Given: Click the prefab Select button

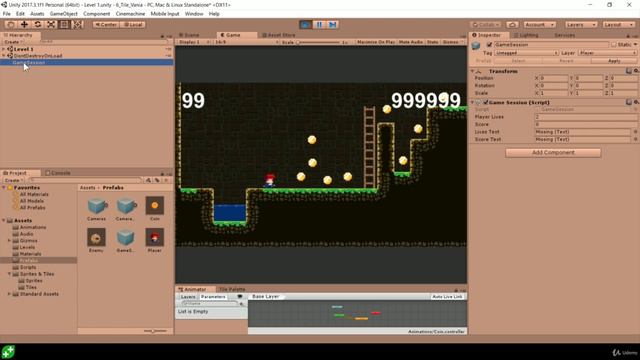Looking at the screenshot, I should pyautogui.click(x=518, y=61).
